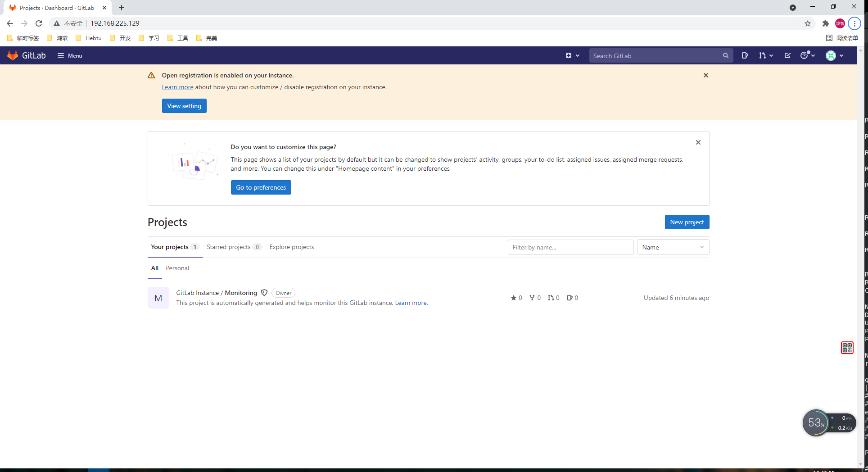The height and width of the screenshot is (472, 868).
Task: Click Go to preferences button
Action: pos(261,187)
